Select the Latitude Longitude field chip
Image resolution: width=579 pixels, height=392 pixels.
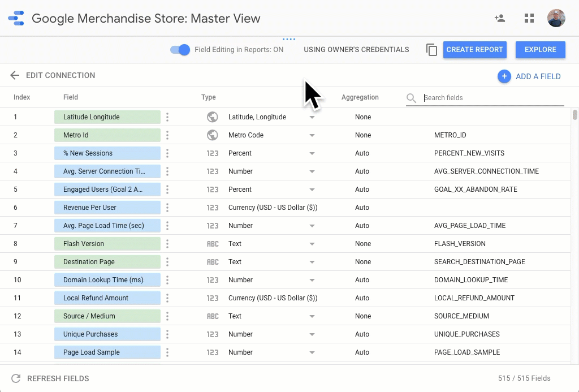(107, 117)
